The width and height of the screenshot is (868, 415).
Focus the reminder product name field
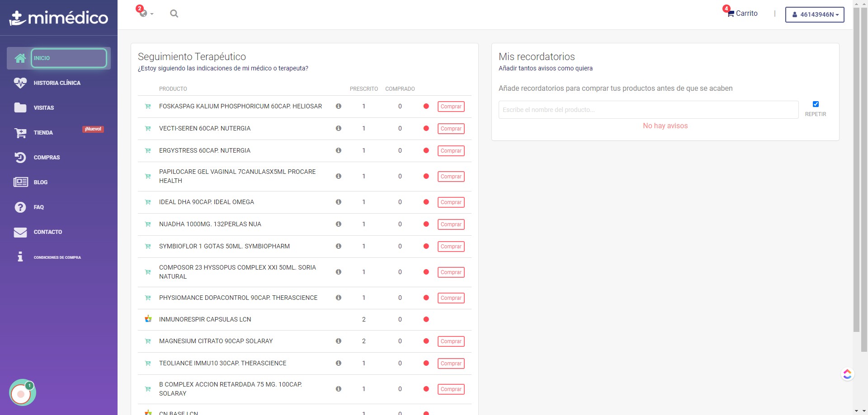(x=648, y=110)
